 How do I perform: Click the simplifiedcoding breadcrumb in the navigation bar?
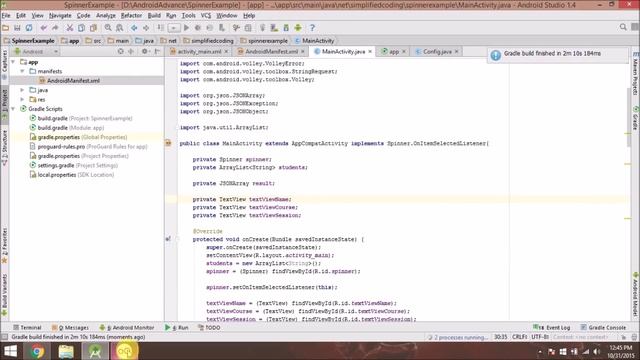209,41
